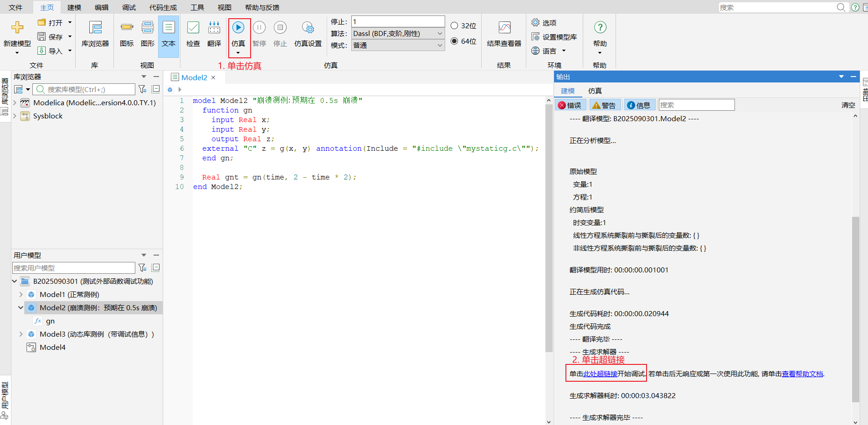Expand the Modelica library tree node
868x425 pixels.
pos(15,103)
